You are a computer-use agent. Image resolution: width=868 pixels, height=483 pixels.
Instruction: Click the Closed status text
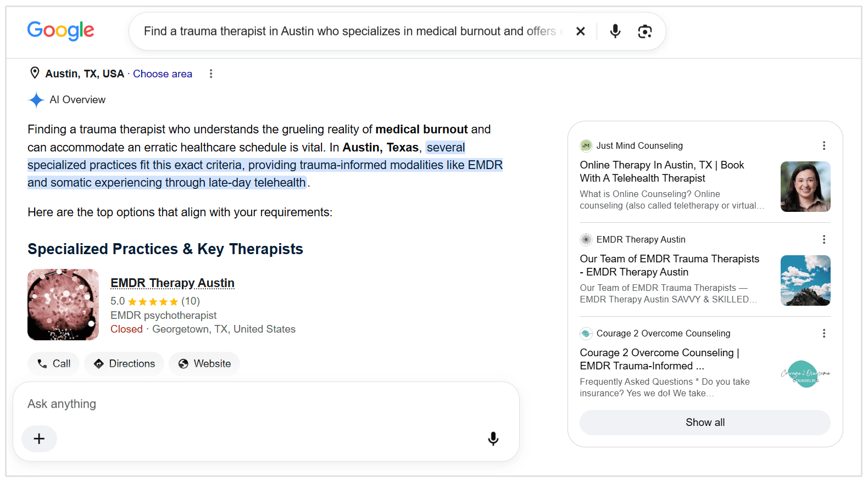(126, 329)
